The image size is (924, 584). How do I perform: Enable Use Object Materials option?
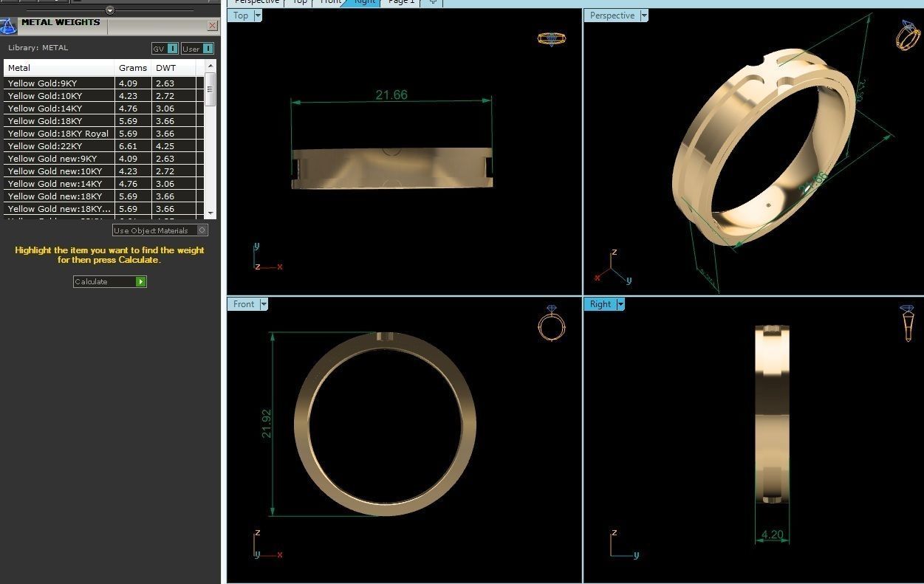point(160,230)
